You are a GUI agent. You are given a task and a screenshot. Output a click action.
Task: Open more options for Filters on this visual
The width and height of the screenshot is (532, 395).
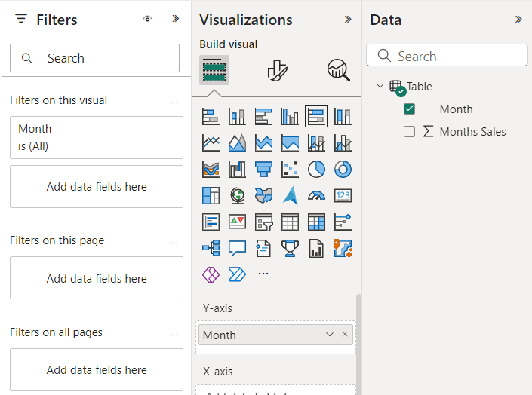tap(174, 100)
